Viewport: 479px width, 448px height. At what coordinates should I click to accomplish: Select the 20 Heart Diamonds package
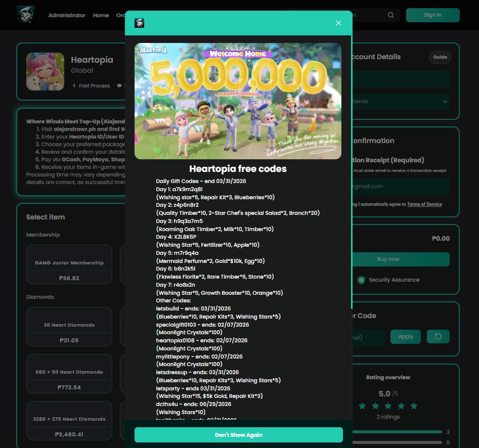(69, 327)
